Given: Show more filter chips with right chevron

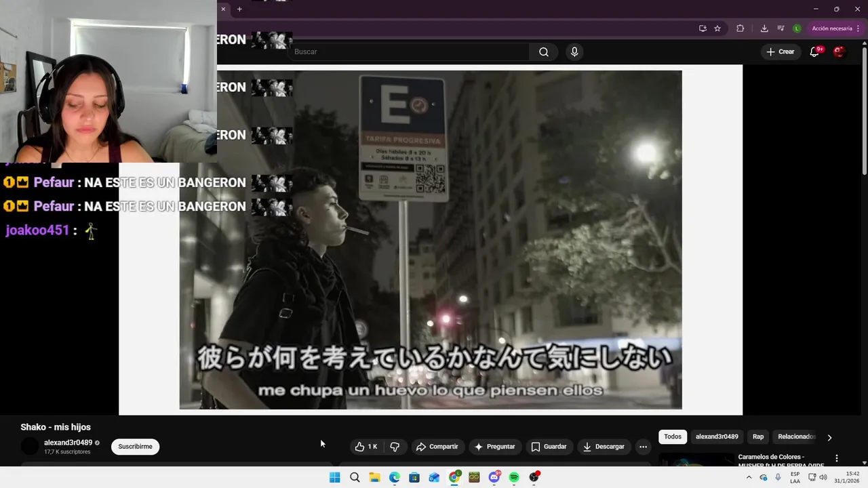Looking at the screenshot, I should (829, 437).
